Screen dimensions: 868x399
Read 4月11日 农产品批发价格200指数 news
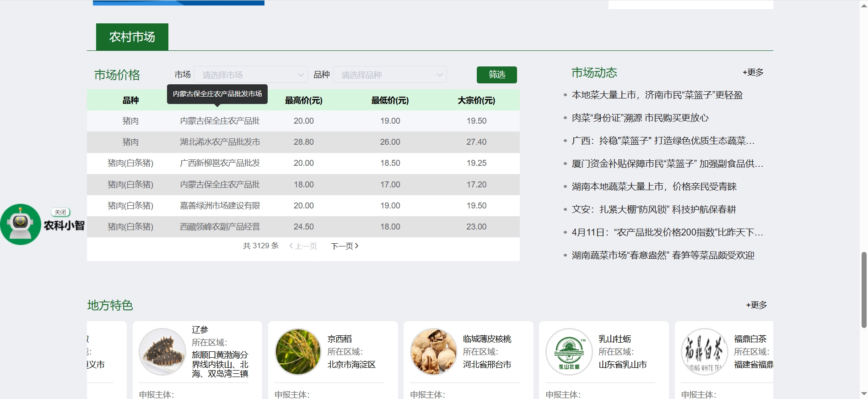[667, 232]
